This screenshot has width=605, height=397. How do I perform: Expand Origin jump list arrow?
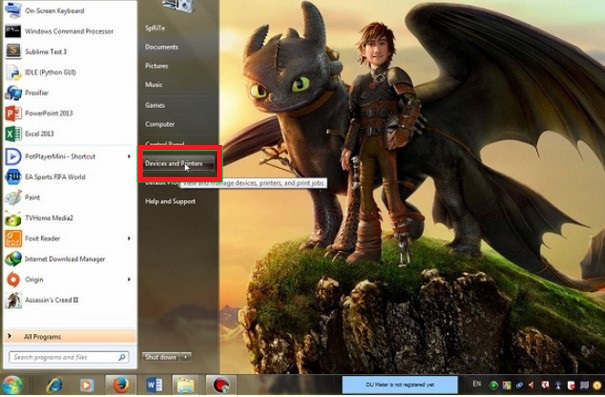tap(129, 279)
